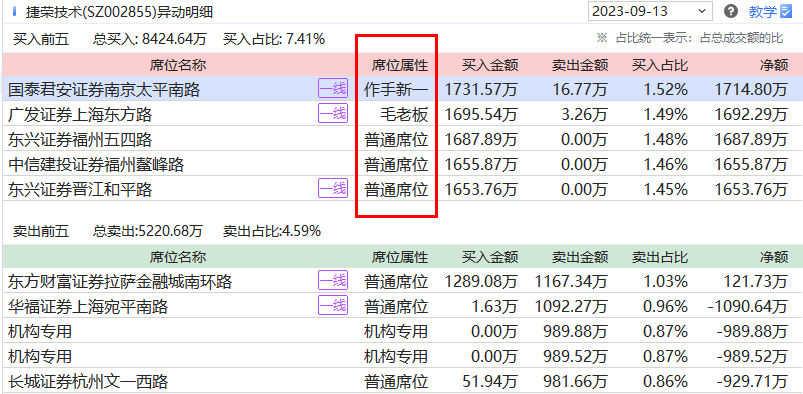Expand the 2023-09-13 date dropdown

tap(650, 11)
